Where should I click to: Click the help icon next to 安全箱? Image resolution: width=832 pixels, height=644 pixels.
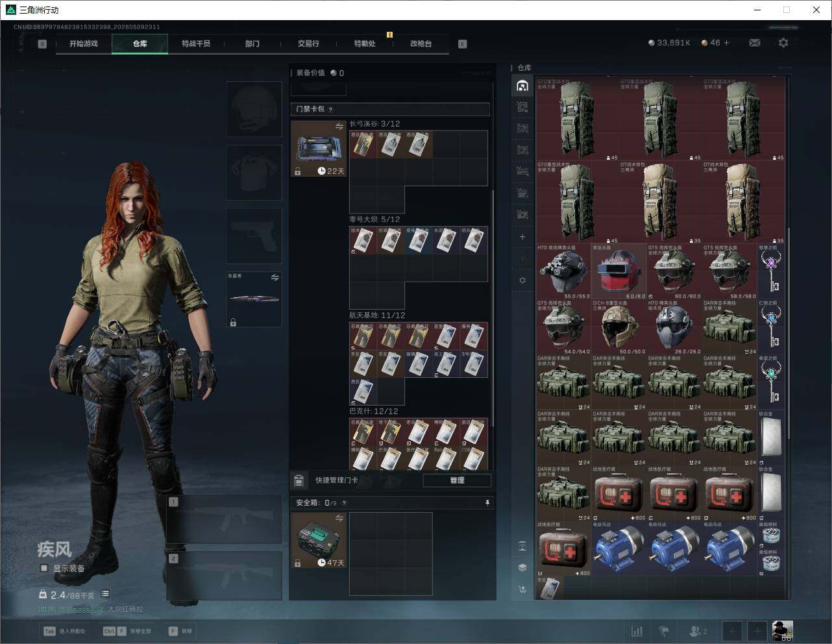point(344,503)
